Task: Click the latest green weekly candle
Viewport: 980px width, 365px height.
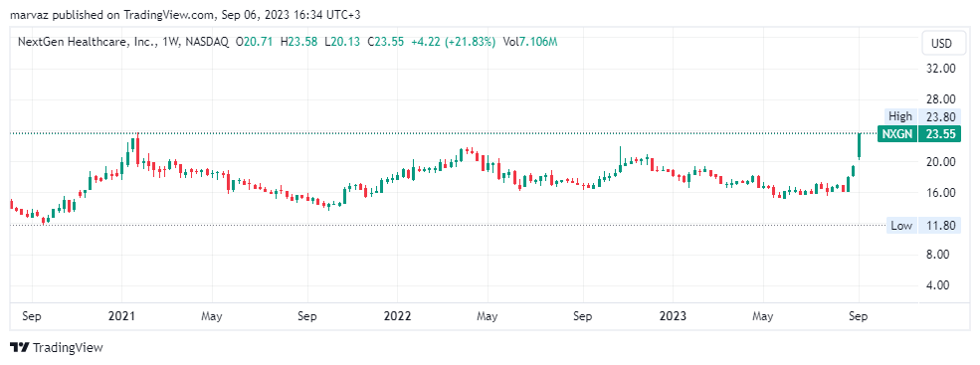Action: [860, 146]
